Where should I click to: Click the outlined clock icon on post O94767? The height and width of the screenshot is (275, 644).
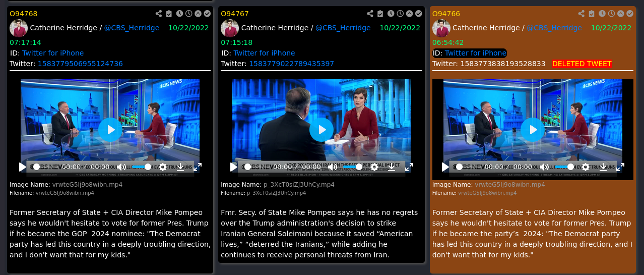pos(400,14)
